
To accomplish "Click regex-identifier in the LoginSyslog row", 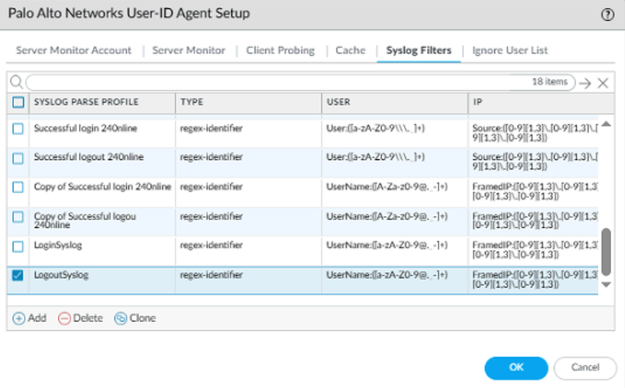I will [x=211, y=245].
